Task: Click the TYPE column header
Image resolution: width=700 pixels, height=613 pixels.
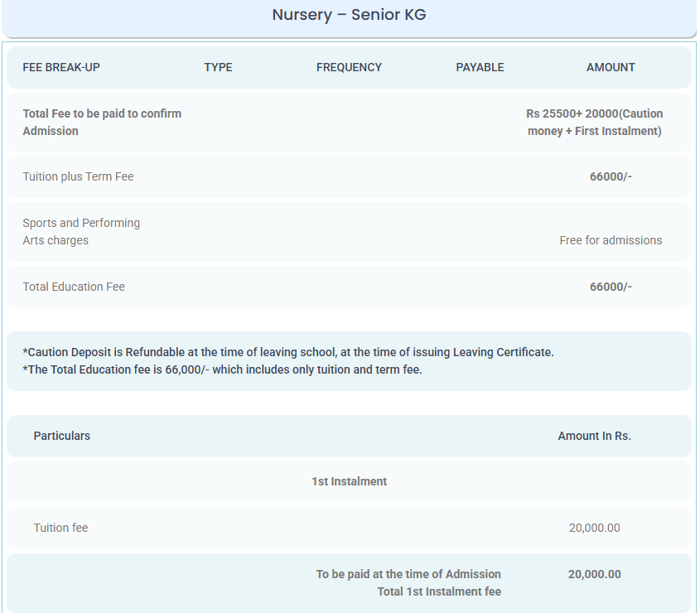Action: [218, 67]
